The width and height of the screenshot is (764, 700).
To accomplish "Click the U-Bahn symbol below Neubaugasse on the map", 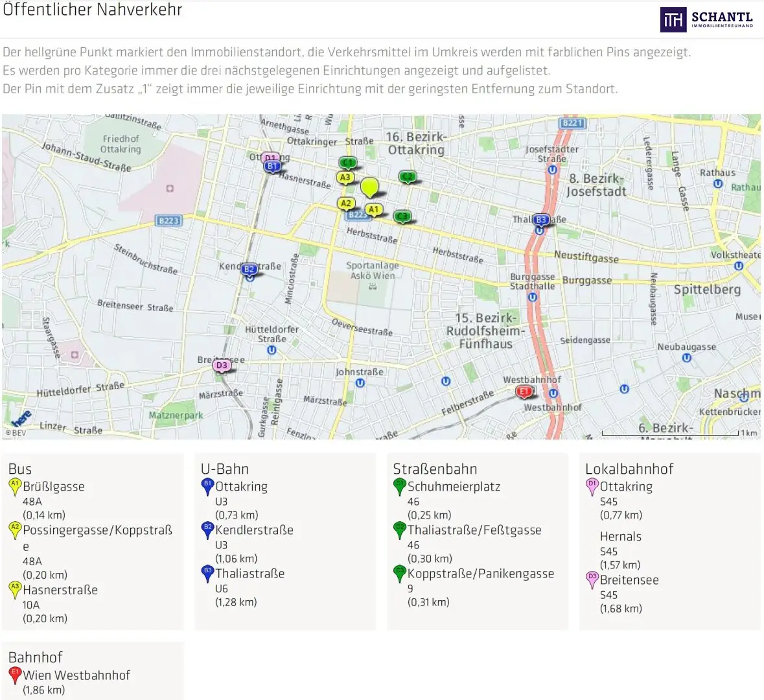I will tap(686, 358).
